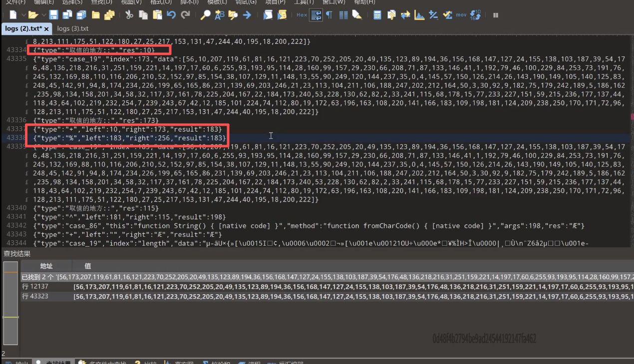Click the highlighter marker icon
This screenshot has height=364, width=634.
tap(357, 15)
